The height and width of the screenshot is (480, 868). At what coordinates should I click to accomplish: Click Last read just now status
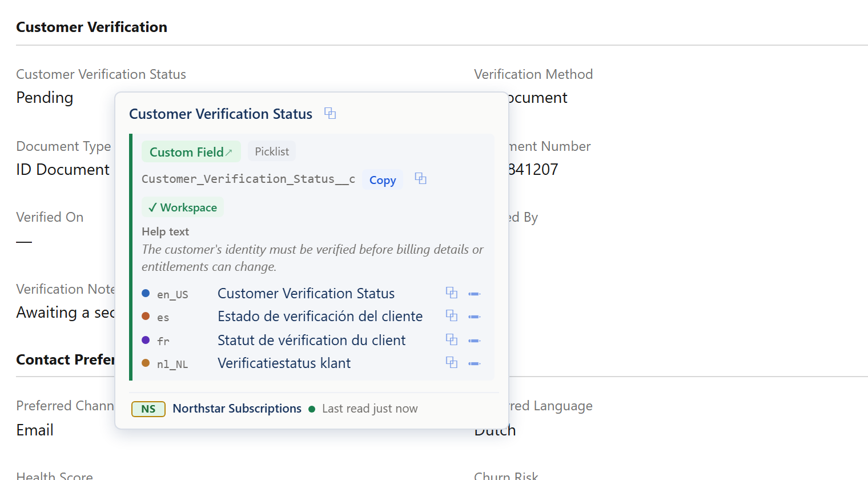(370, 409)
